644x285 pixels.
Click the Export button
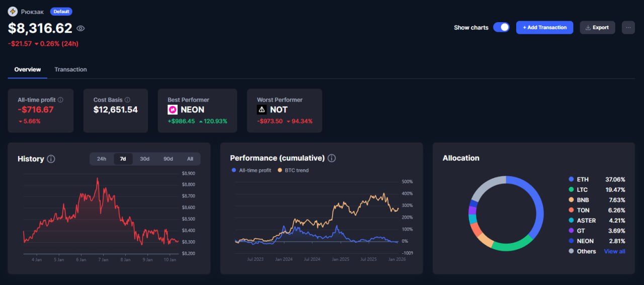[597, 28]
